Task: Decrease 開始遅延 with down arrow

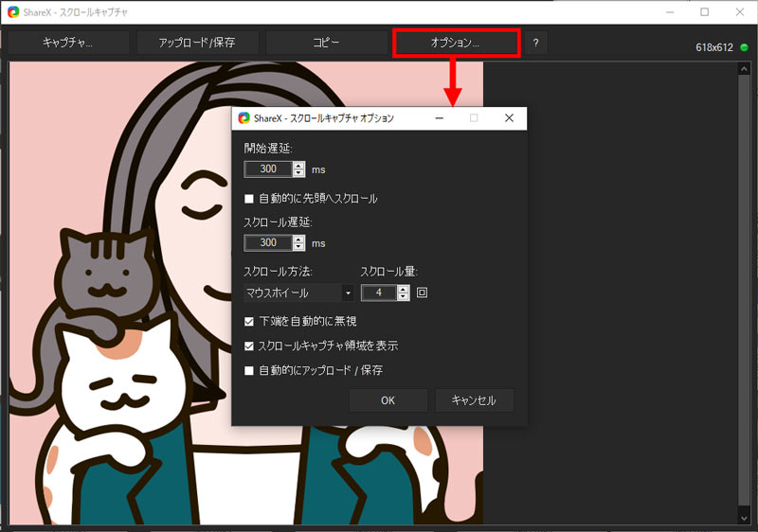Action: click(x=298, y=173)
